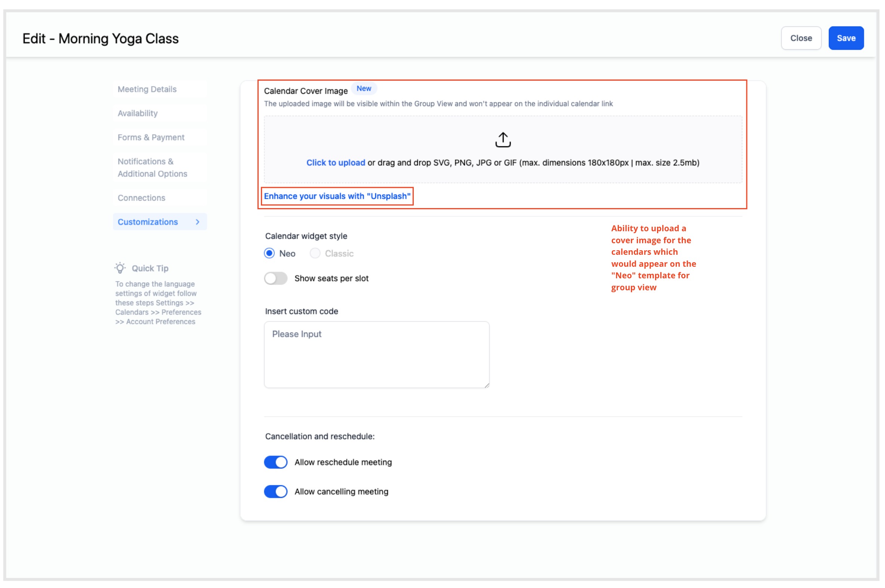Navigate to the Connections tab

coord(141,198)
